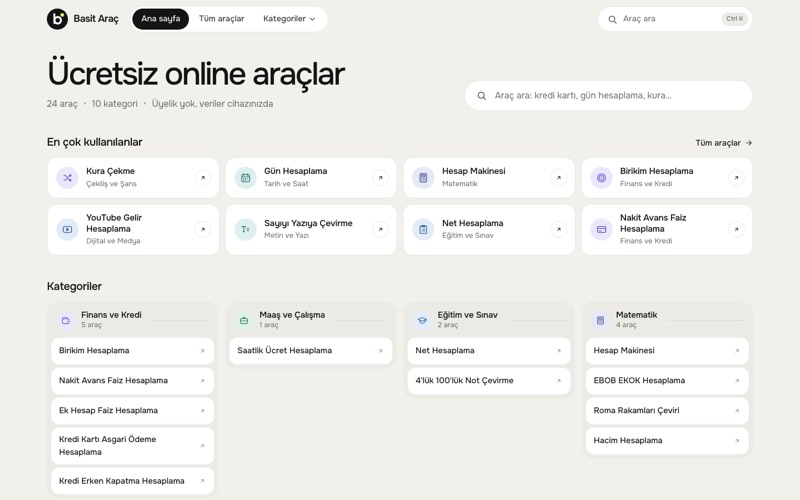Click magnifier icon in large search bar
The image size is (800, 500).
tap(482, 95)
